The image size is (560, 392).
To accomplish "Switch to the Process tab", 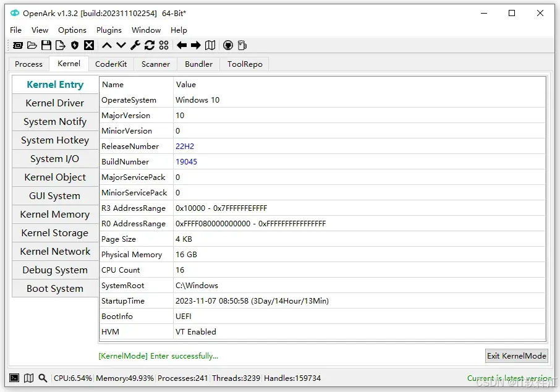I will (x=28, y=64).
